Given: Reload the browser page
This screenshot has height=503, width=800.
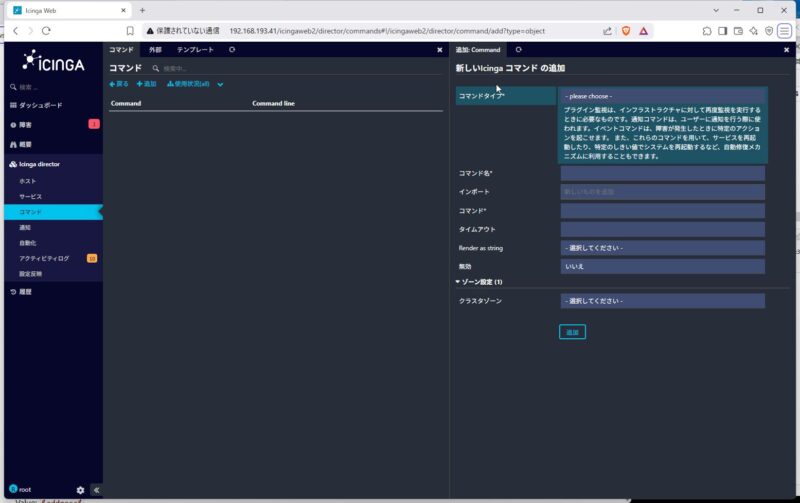Looking at the screenshot, I should 46,31.
